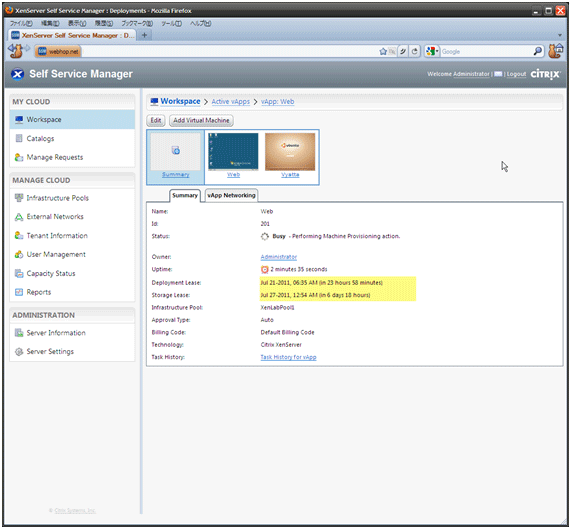The image size is (571, 529).
Task: Open the tab list dropdown arrow
Action: (x=560, y=35)
